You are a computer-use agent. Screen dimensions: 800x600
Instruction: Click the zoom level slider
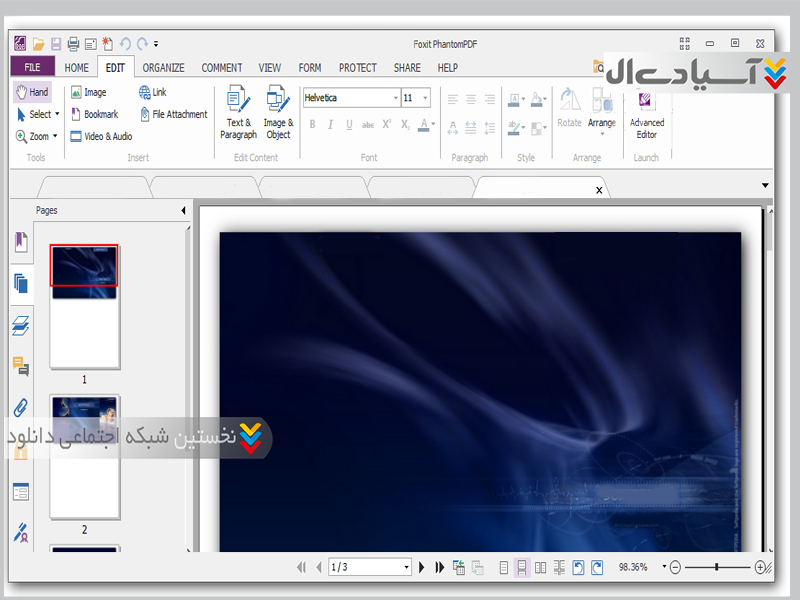point(718,567)
